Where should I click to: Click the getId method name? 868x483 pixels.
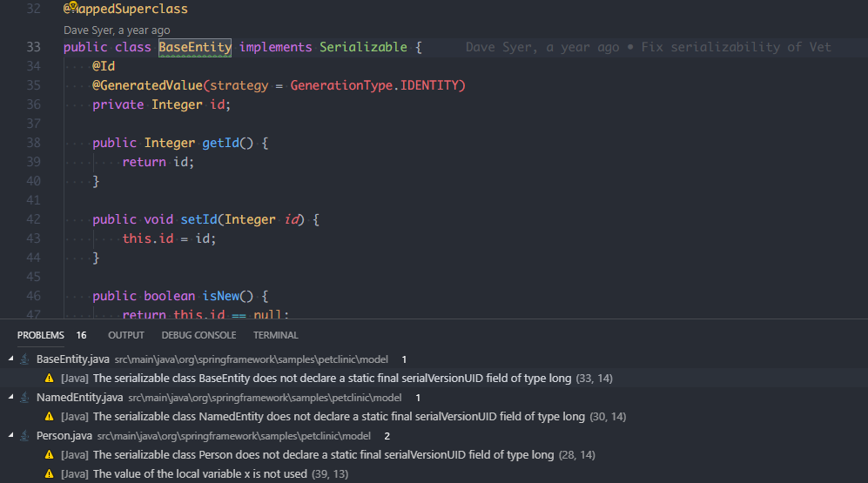(221, 144)
